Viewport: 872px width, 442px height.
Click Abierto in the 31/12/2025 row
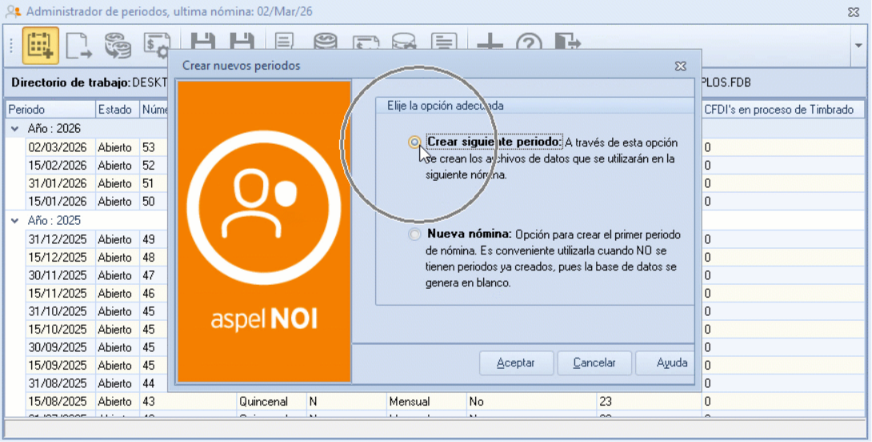(115, 240)
